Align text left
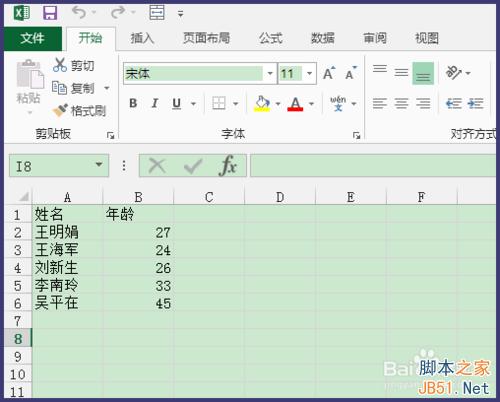 tap(380, 104)
